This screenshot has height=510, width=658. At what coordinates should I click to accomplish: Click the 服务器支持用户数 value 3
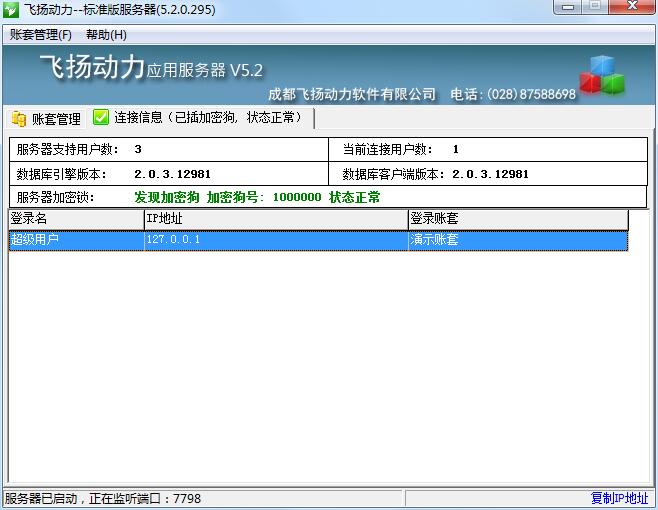point(138,149)
